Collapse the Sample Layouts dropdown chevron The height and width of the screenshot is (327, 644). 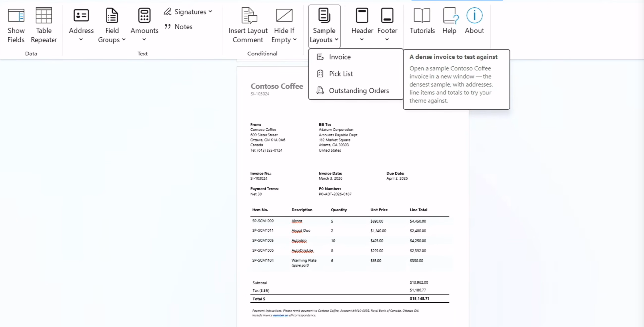[336, 40]
